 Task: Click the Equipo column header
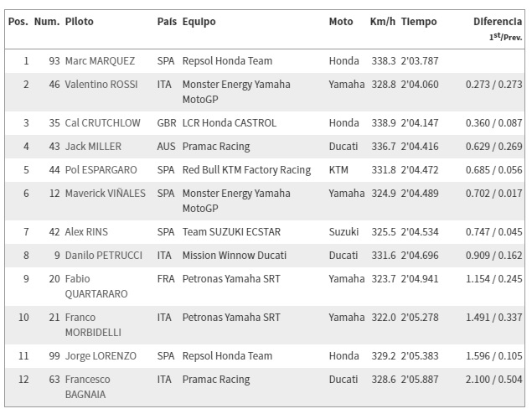[199, 22]
